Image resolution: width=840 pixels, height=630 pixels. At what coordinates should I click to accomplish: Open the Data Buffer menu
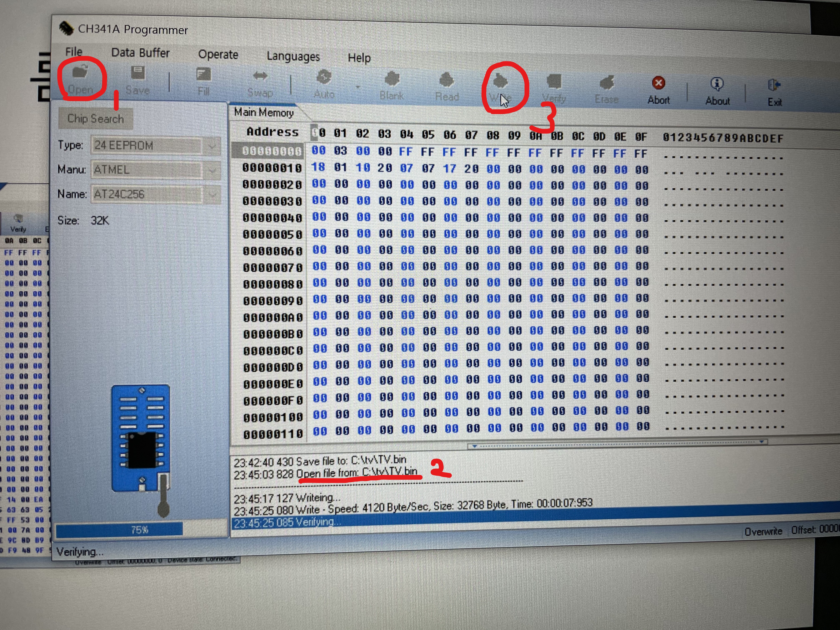140,53
